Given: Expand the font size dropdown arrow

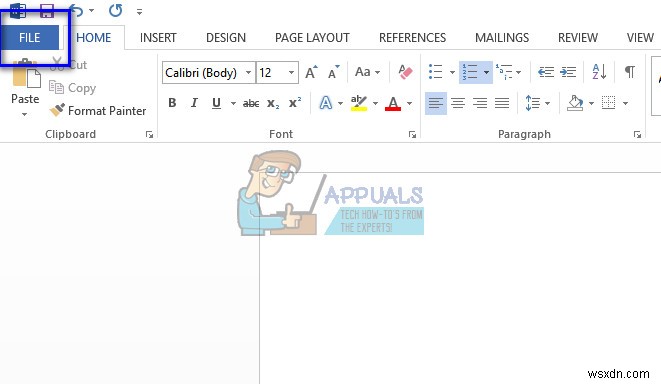Looking at the screenshot, I should pos(291,73).
